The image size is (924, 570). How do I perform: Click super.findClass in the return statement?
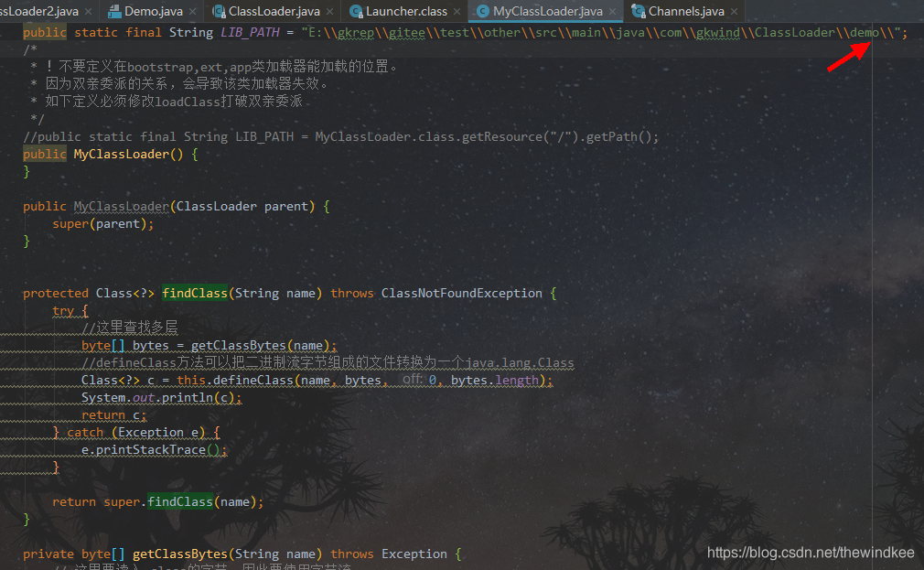(x=158, y=501)
